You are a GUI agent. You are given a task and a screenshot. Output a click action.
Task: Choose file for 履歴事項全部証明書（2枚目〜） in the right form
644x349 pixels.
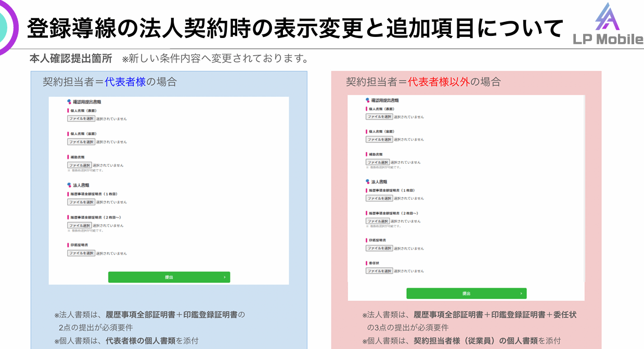click(x=378, y=221)
